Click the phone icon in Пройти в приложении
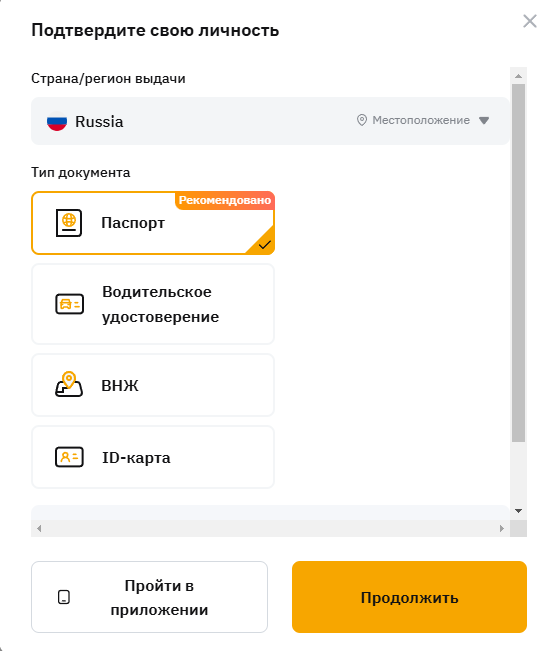Screen dimensions: 553x651 64,597
